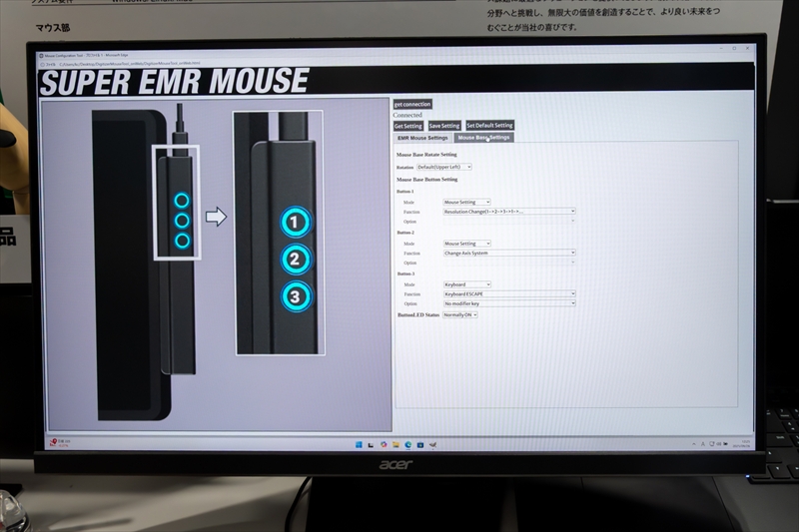Expand the Keyboard ESCAPE function dropdown
This screenshot has height=532, width=799.
click(509, 293)
